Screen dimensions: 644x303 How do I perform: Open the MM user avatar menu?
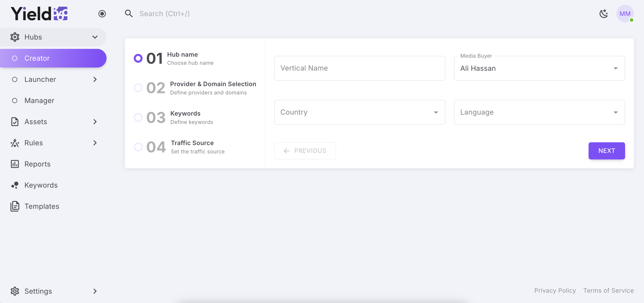pyautogui.click(x=625, y=14)
